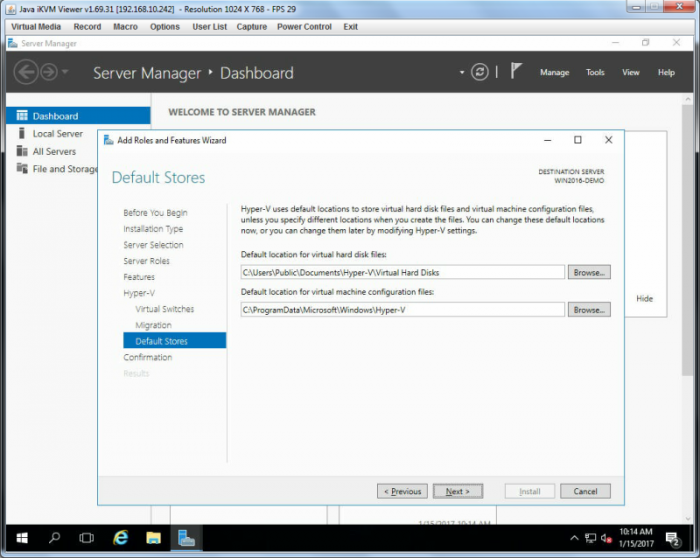
Task: Launch Internet Explorer from the taskbar
Action: [x=120, y=537]
